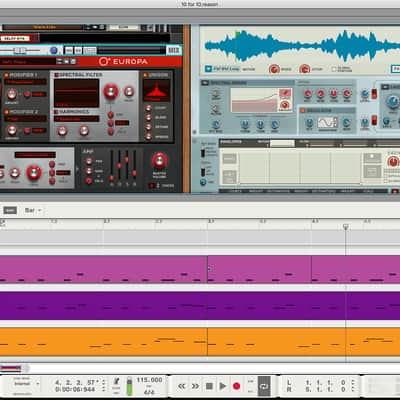Click the MIX button above Europa
The width and height of the screenshot is (400, 400).
coord(173,50)
